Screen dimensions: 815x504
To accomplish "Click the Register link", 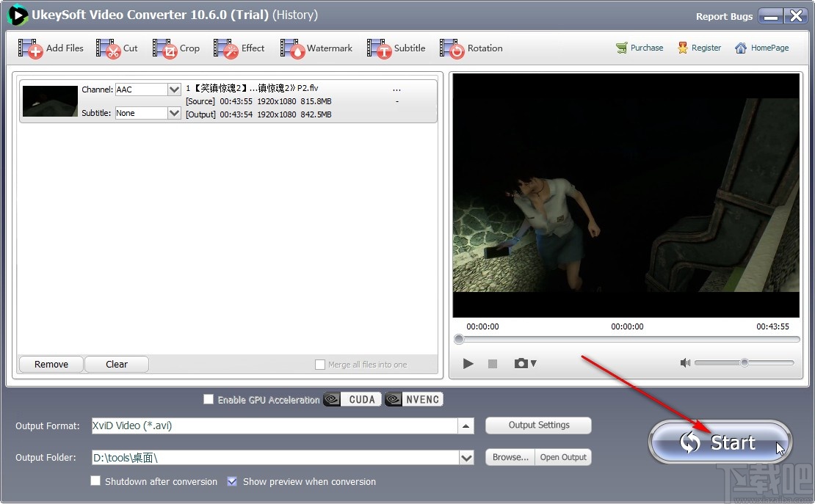I will point(699,48).
